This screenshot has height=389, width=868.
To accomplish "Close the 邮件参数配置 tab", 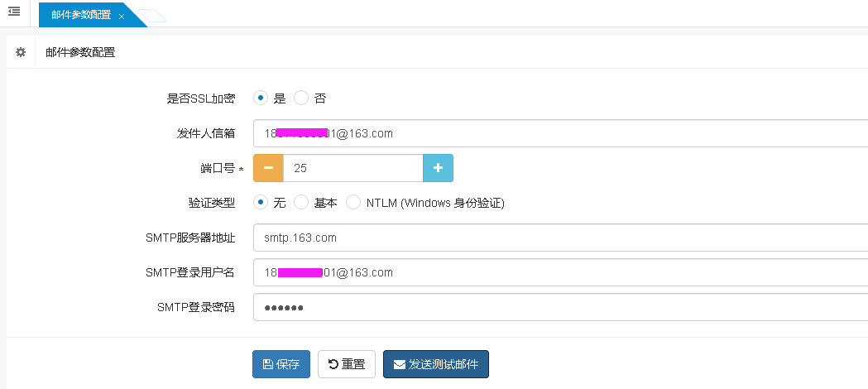I will click(x=122, y=16).
